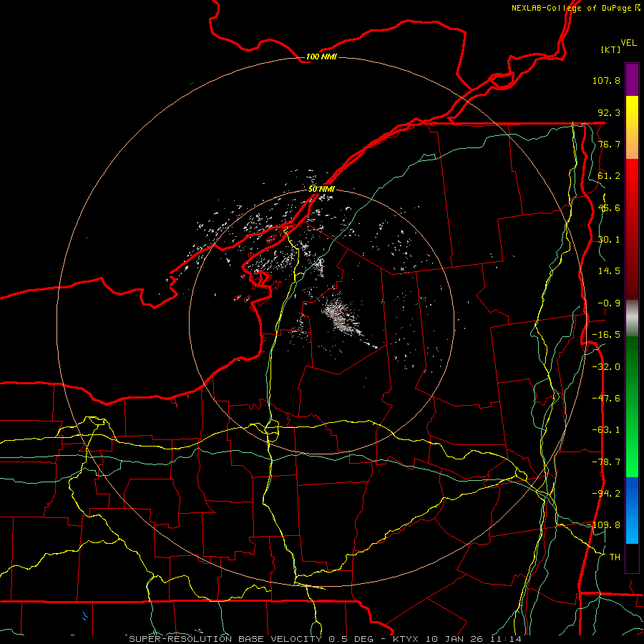Click the 100 NMI range ring label
This screenshot has width=644, height=644.
click(321, 57)
